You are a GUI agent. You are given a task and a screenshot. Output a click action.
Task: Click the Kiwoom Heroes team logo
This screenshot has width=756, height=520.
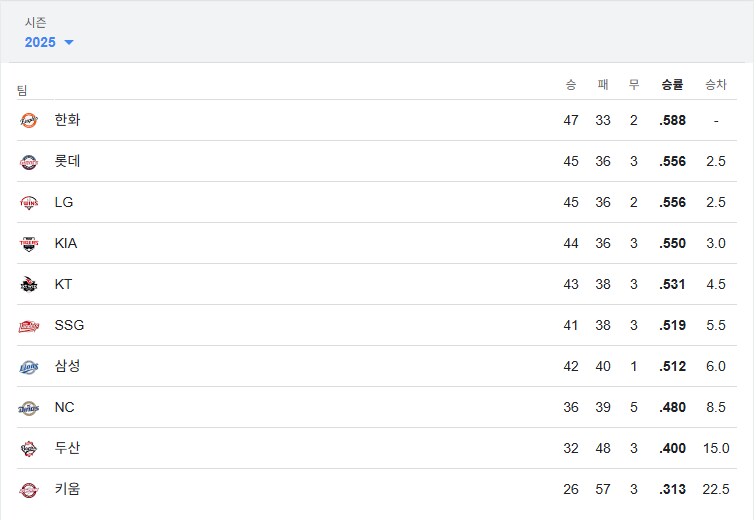click(x=29, y=490)
